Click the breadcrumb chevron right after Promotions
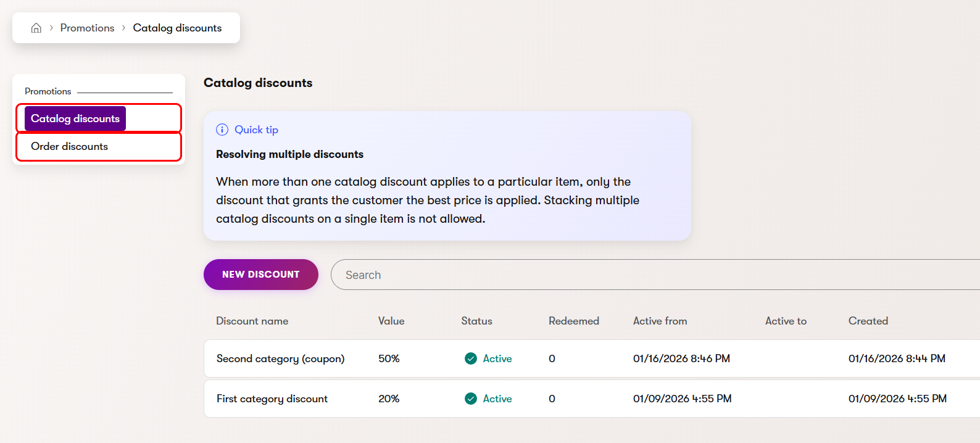Viewport: 980px width, 443px height. (123, 28)
